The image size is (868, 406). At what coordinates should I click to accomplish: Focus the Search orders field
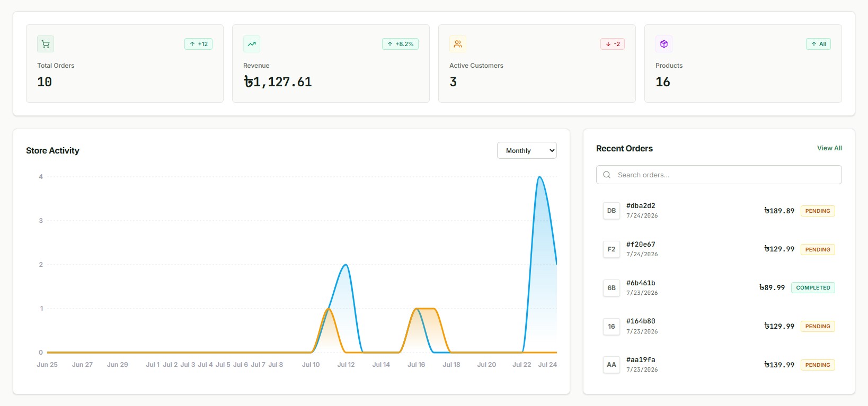pyautogui.click(x=719, y=175)
